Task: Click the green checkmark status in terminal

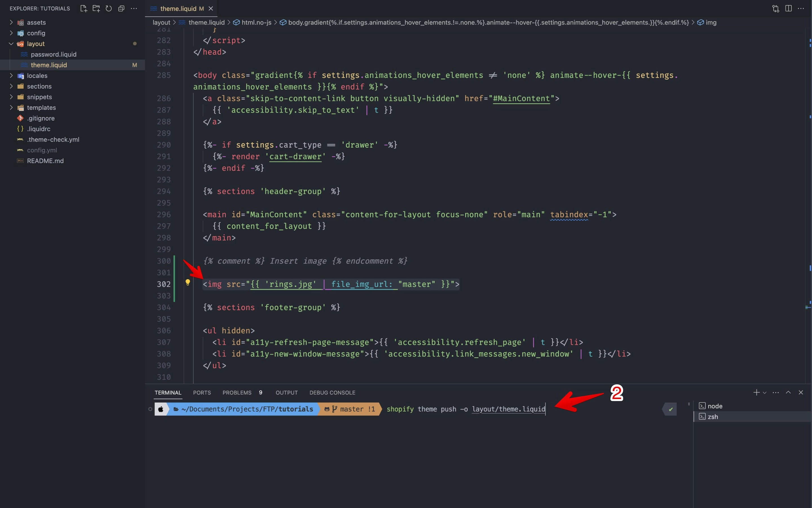Action: pos(670,409)
